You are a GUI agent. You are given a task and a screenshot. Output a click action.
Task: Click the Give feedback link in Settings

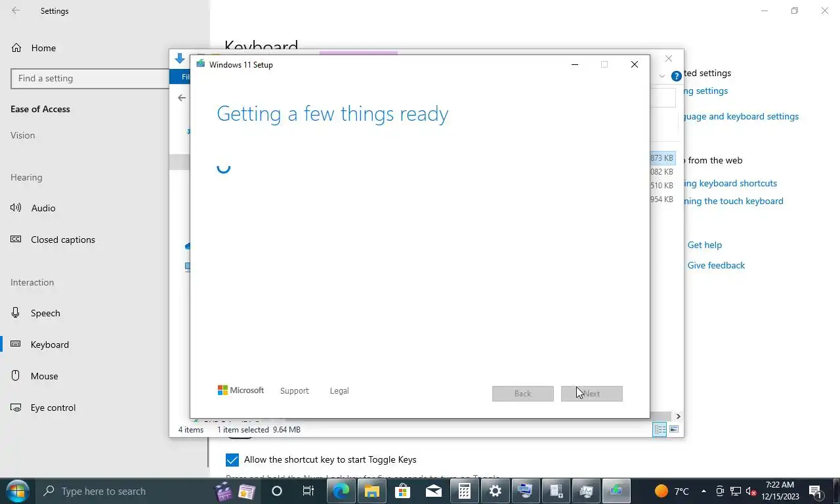[x=716, y=265]
